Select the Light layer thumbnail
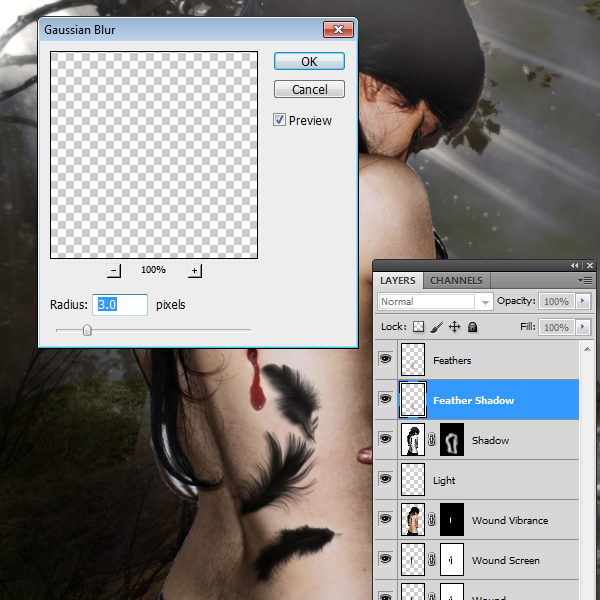This screenshot has width=600, height=600. click(413, 479)
